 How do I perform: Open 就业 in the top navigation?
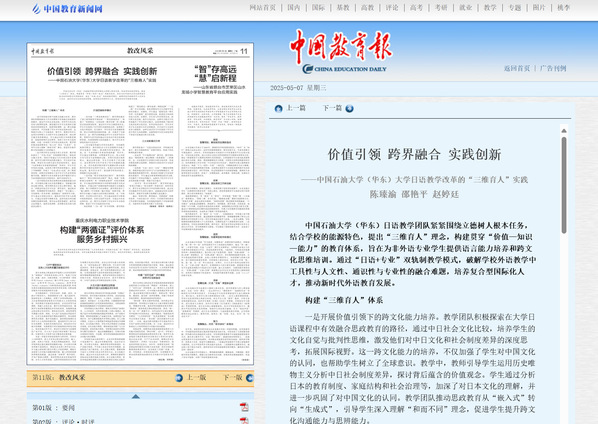pyautogui.click(x=466, y=8)
